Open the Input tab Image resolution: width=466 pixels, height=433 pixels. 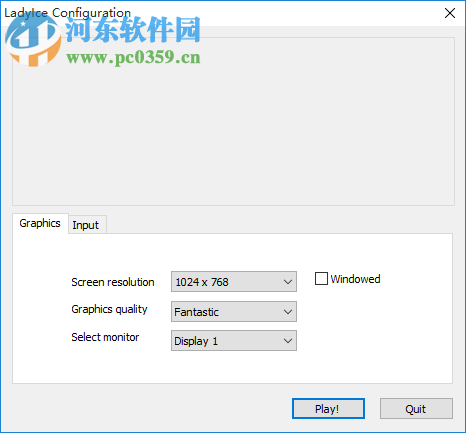(x=86, y=225)
